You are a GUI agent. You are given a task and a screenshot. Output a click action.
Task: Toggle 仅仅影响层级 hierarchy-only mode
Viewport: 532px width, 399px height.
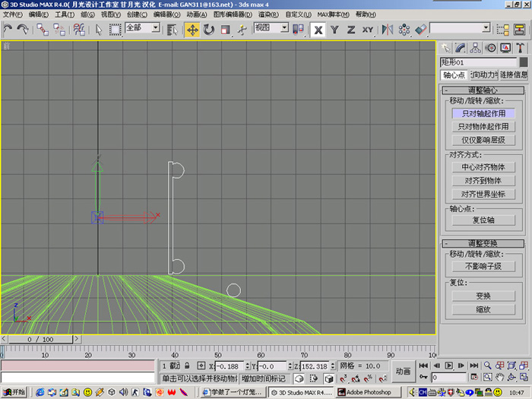coord(483,140)
